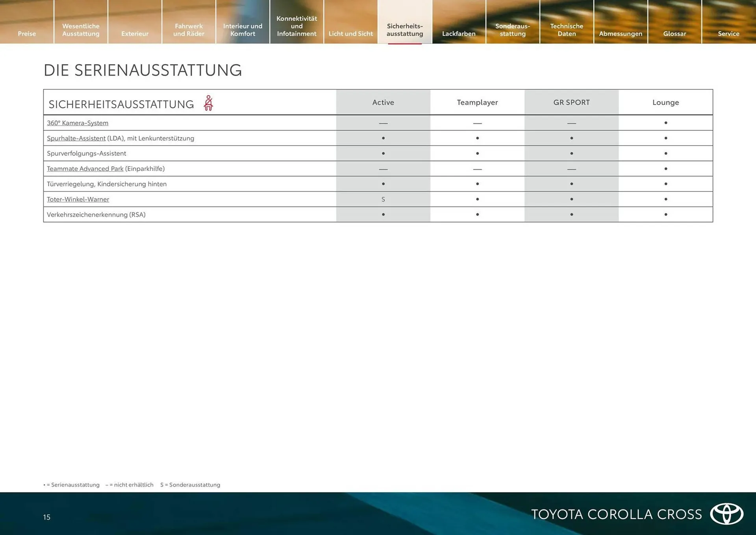Open the Service tab
756x535 pixels.
click(728, 33)
